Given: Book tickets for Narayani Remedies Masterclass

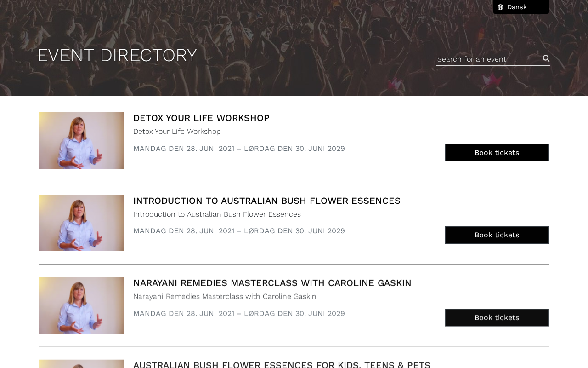Looking at the screenshot, I should pos(497,317).
